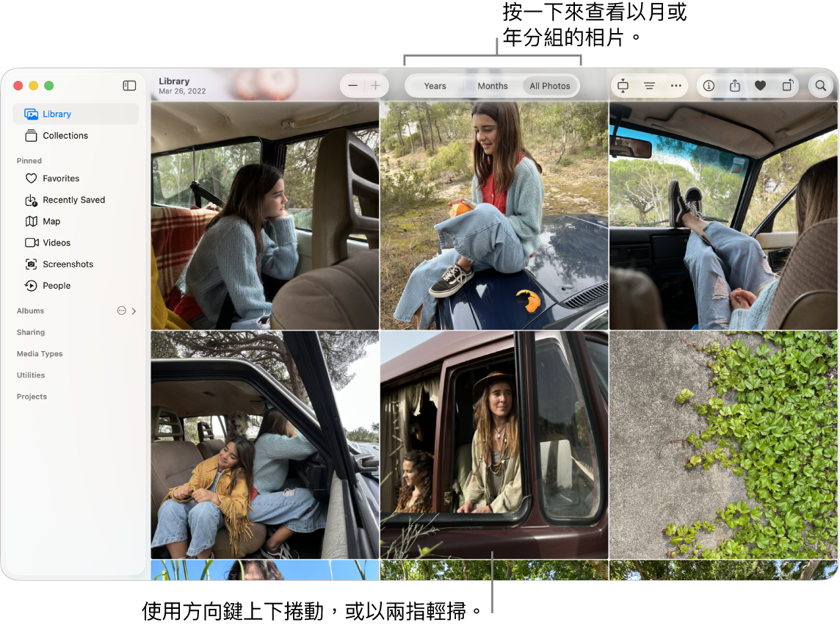Click the Recently Saved download icon
The height and width of the screenshot is (625, 840).
tap(31, 200)
